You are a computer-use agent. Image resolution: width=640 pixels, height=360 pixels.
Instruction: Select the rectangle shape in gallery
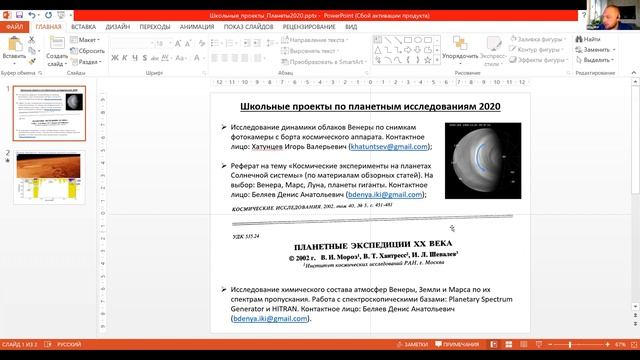(407, 40)
